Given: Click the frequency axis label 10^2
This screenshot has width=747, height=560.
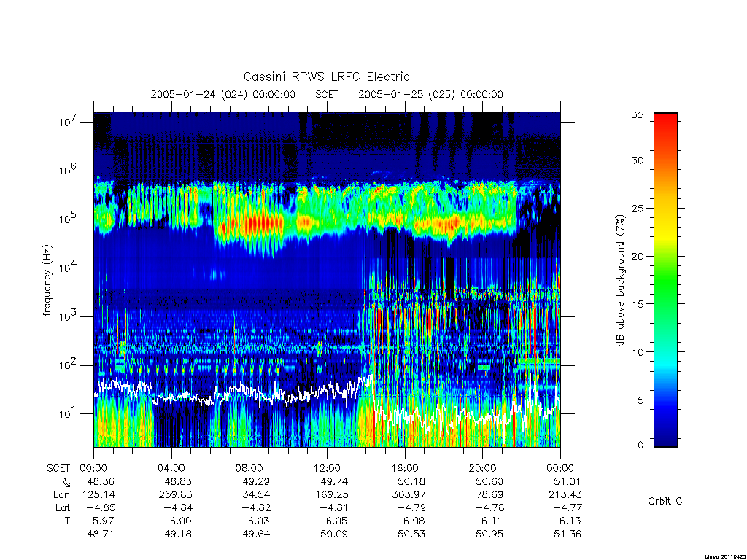Looking at the screenshot, I should (x=68, y=365).
